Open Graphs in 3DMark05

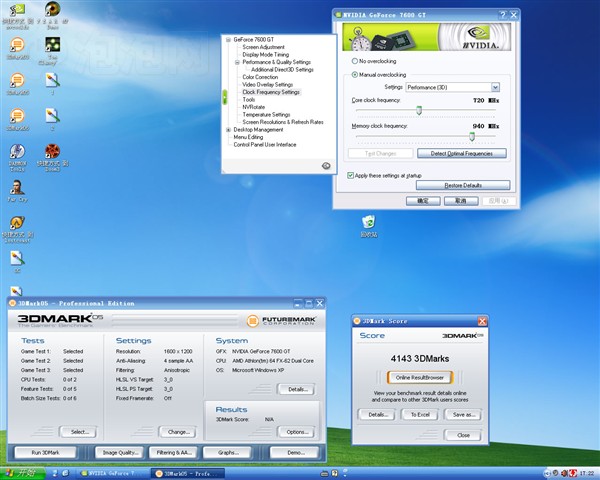pyautogui.click(x=227, y=452)
